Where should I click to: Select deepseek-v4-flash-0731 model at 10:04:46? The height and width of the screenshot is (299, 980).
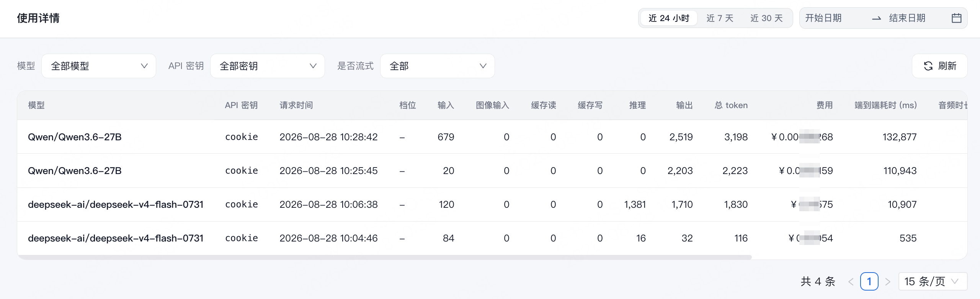(x=116, y=238)
